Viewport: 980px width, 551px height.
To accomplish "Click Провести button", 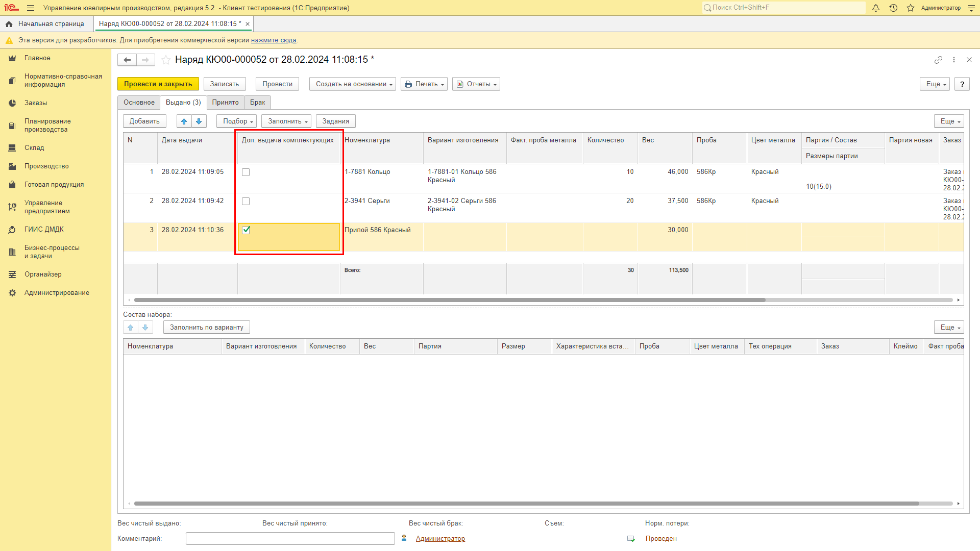I will (278, 84).
